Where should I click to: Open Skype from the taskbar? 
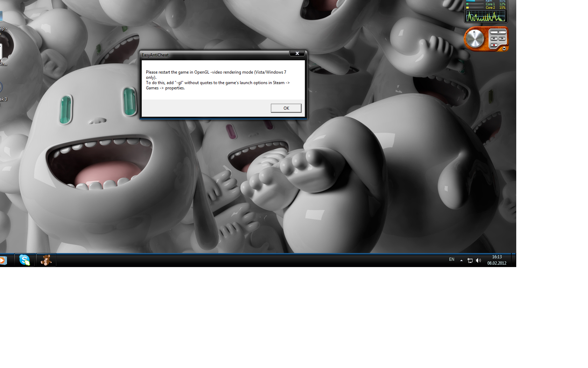pos(24,260)
